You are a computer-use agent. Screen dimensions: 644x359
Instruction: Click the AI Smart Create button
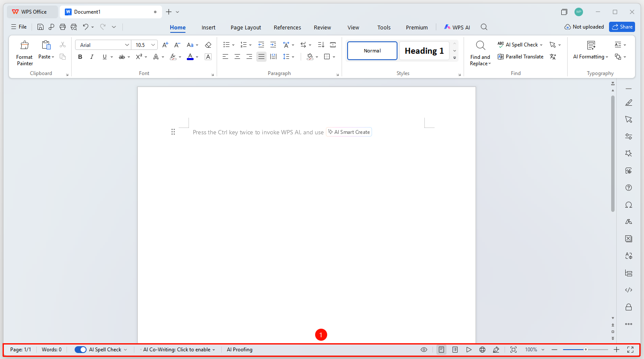pos(349,132)
